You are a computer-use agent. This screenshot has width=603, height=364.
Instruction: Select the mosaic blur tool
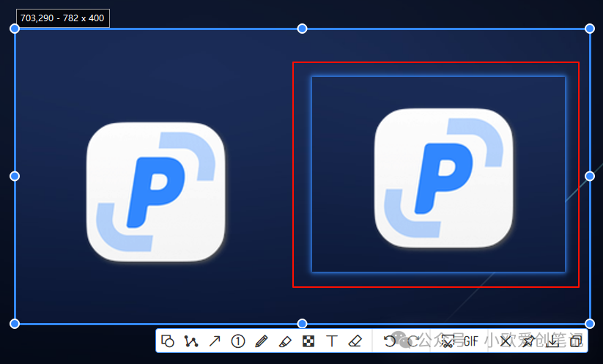pos(308,341)
